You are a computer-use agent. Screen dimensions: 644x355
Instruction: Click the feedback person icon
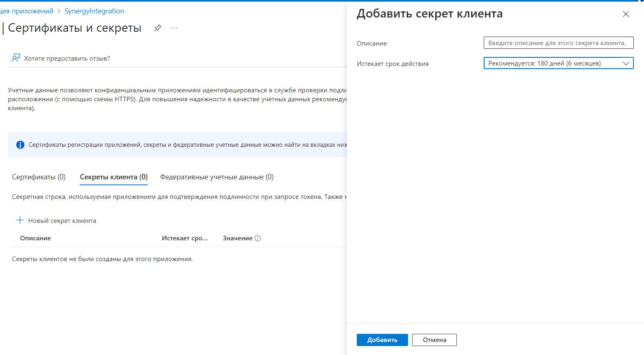(x=16, y=58)
